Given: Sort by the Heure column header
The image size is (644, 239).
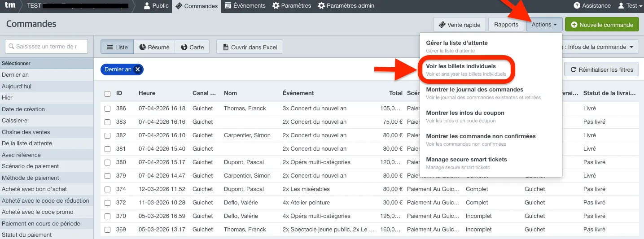Looking at the screenshot, I should (x=147, y=93).
